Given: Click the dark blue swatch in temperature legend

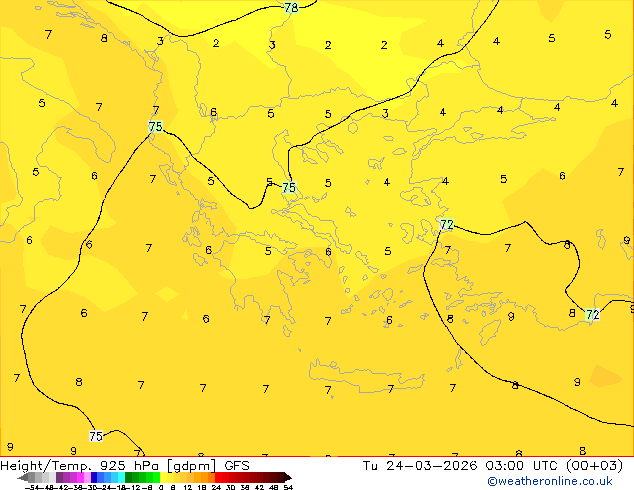Looking at the screenshot, I should point(94,477).
